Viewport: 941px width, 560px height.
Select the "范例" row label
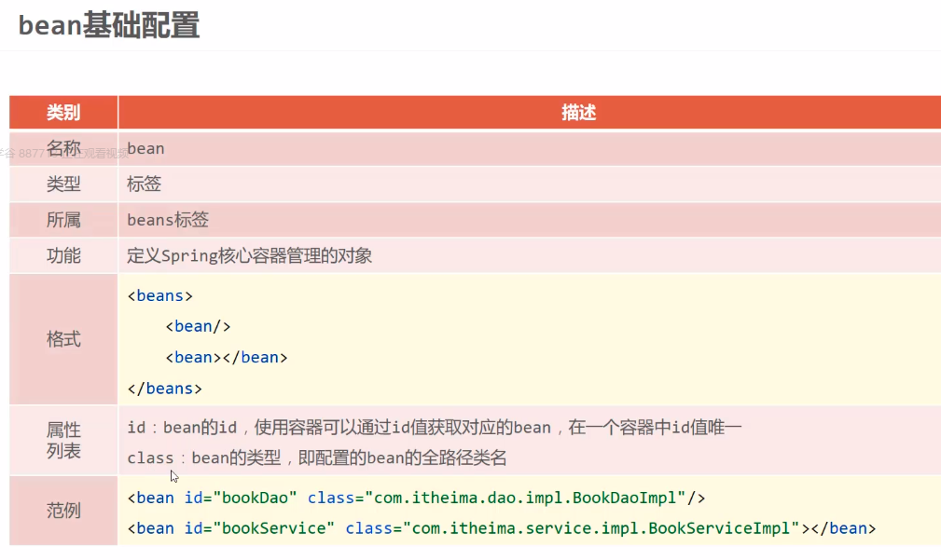coord(63,511)
